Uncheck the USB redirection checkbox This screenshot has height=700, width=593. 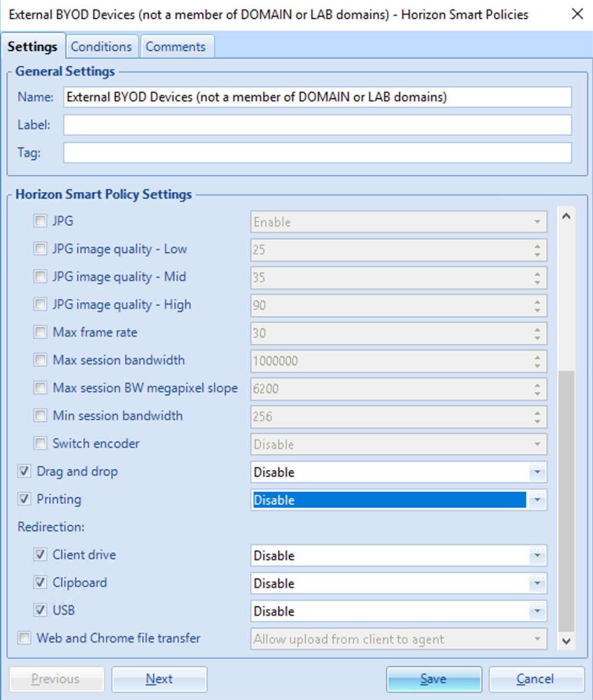point(40,610)
